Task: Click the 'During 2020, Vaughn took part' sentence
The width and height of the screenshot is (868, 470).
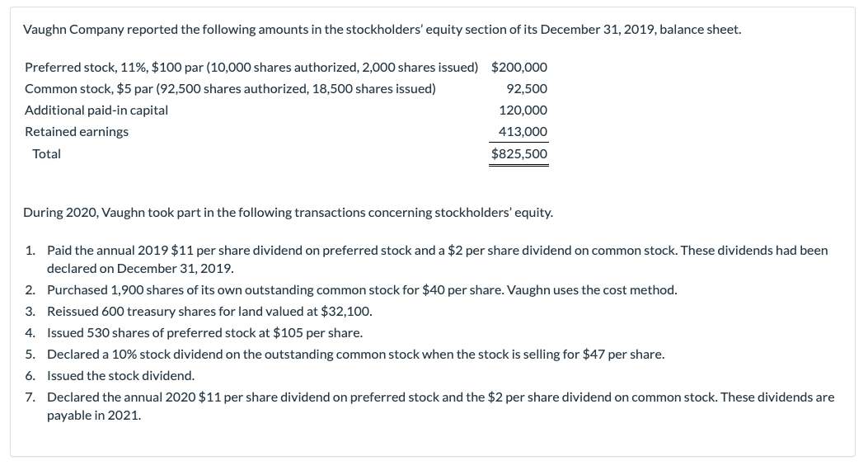Action: click(288, 213)
